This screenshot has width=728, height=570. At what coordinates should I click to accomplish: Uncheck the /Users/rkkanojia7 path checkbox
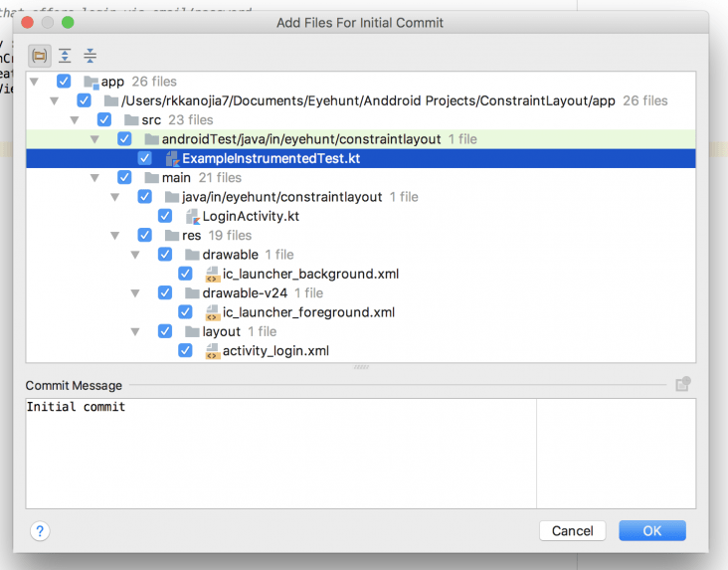coord(84,100)
